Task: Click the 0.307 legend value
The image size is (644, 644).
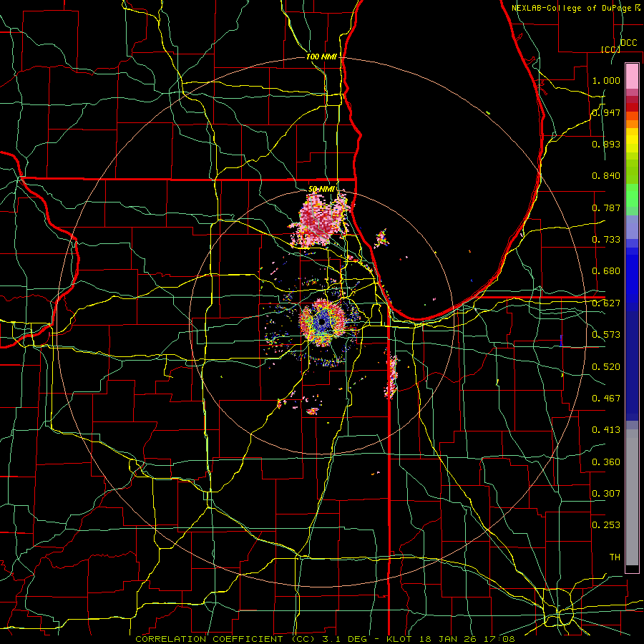Action: (x=606, y=494)
